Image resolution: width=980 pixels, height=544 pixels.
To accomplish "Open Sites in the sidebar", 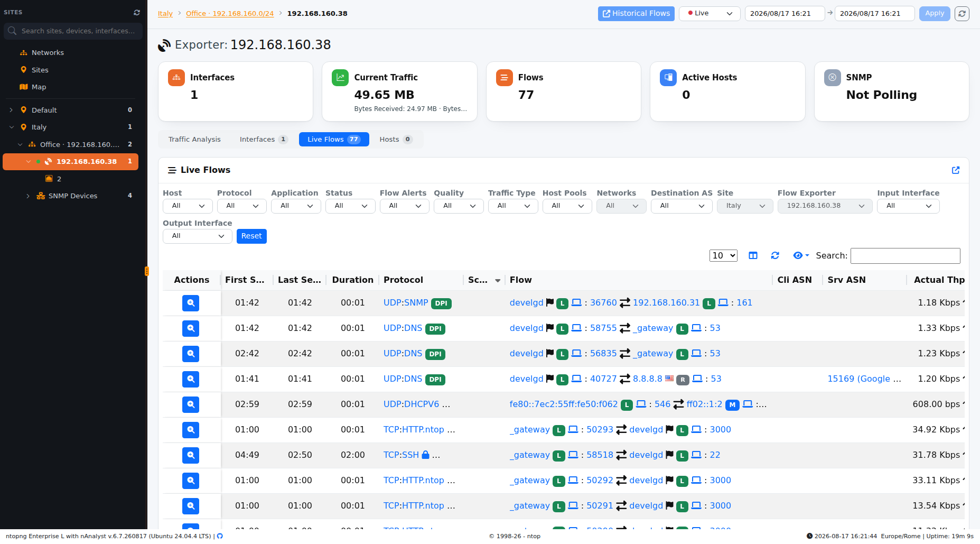I will (40, 70).
